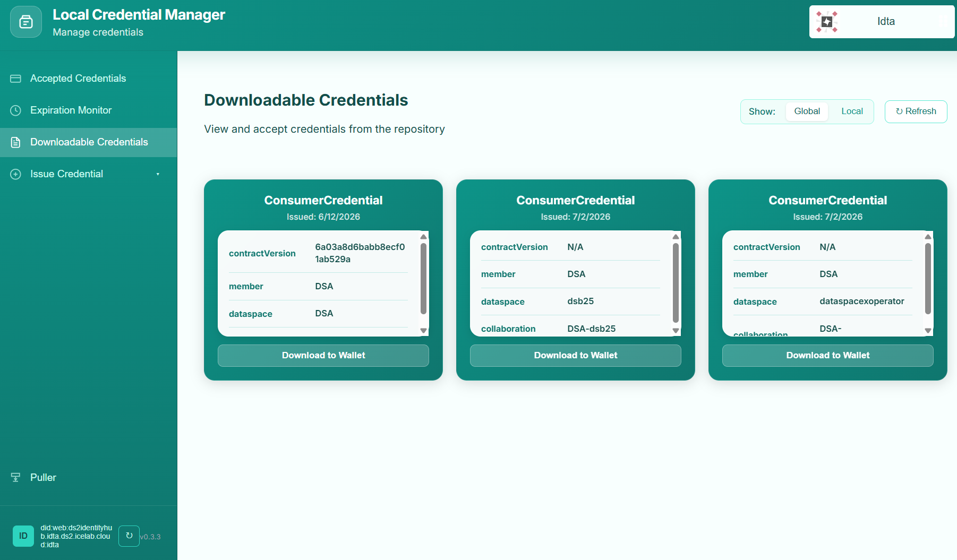The image size is (957, 560).
Task: Expand the Issue Credential submenu arrow
Action: click(x=158, y=174)
